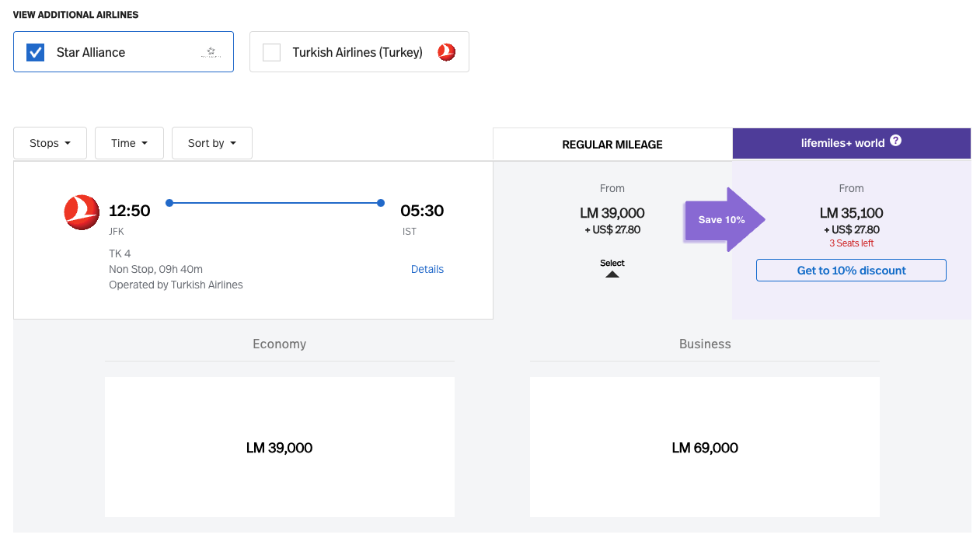
Task: Collapse fares using black triangle under Select
Action: [x=612, y=274]
